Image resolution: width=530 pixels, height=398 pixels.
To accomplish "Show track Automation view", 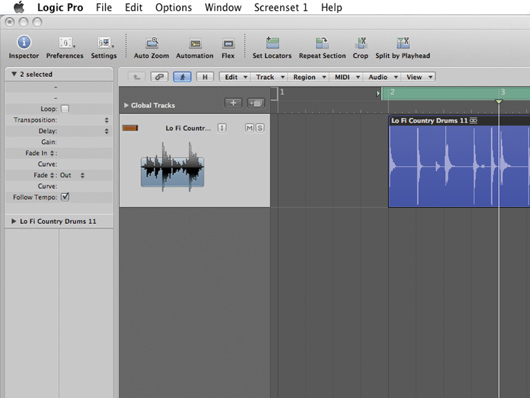I will pyautogui.click(x=195, y=44).
